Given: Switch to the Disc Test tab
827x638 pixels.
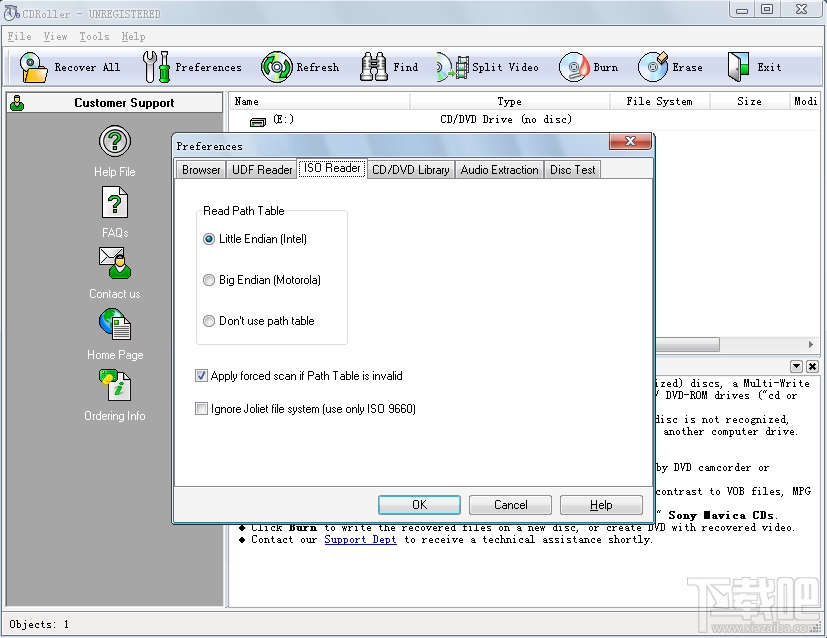Looking at the screenshot, I should 572,170.
